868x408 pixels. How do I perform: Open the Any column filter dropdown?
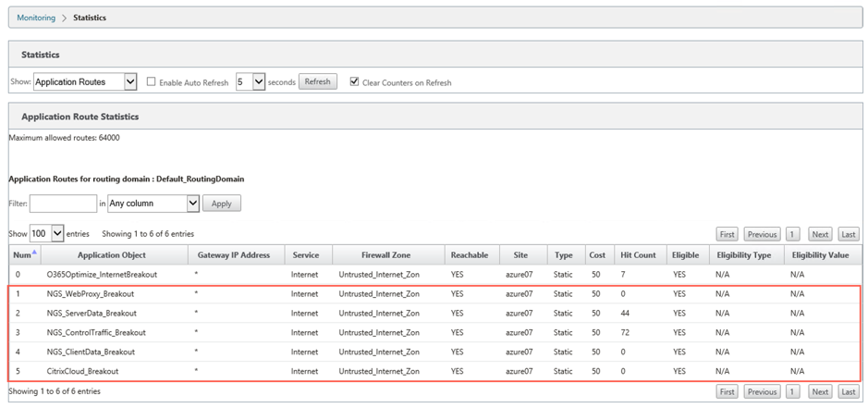(153, 204)
